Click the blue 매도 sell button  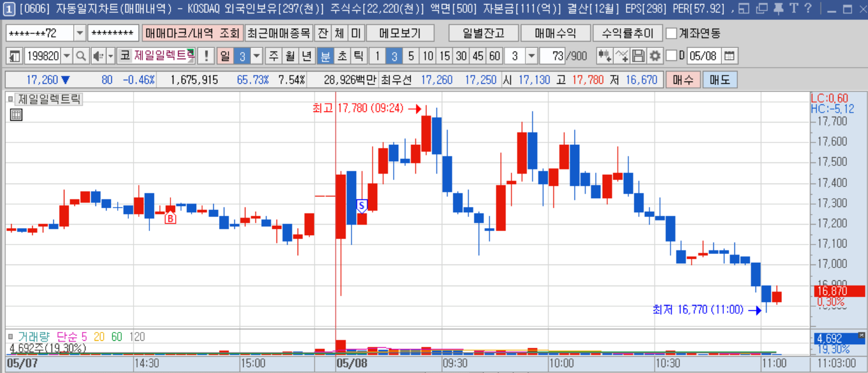click(x=720, y=80)
